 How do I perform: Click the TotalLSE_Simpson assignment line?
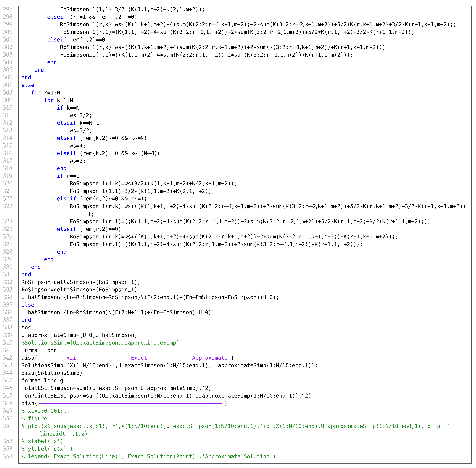116,388
